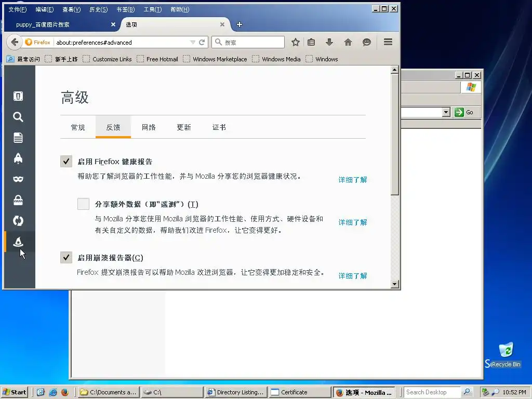Open Privacy preferences mask icon
Screen dimensions: 532x399
[18, 179]
